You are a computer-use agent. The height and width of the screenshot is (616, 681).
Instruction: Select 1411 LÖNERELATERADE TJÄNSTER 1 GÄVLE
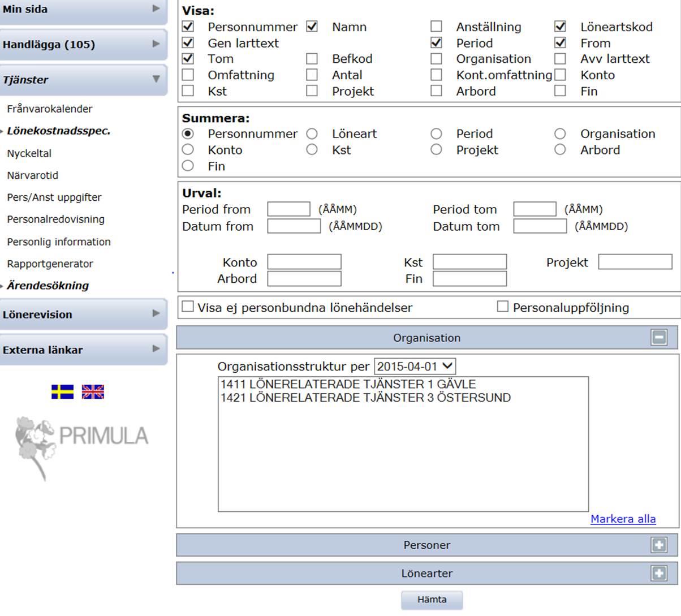pos(348,384)
